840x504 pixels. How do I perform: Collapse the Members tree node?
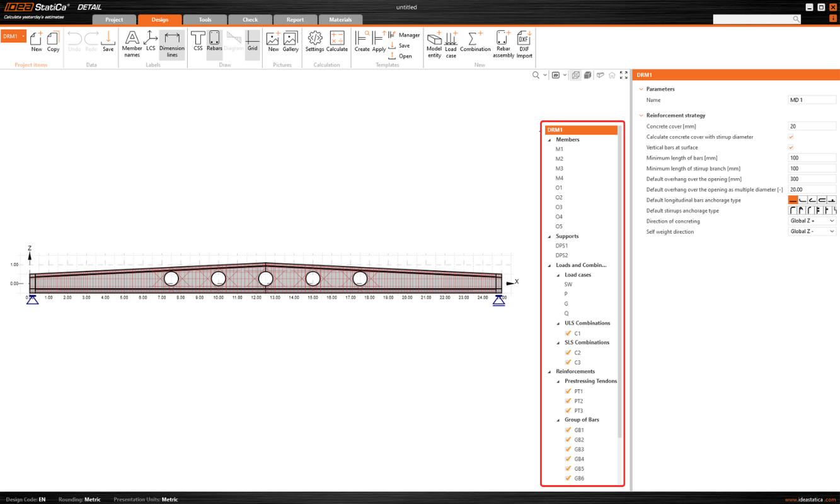[x=549, y=140]
